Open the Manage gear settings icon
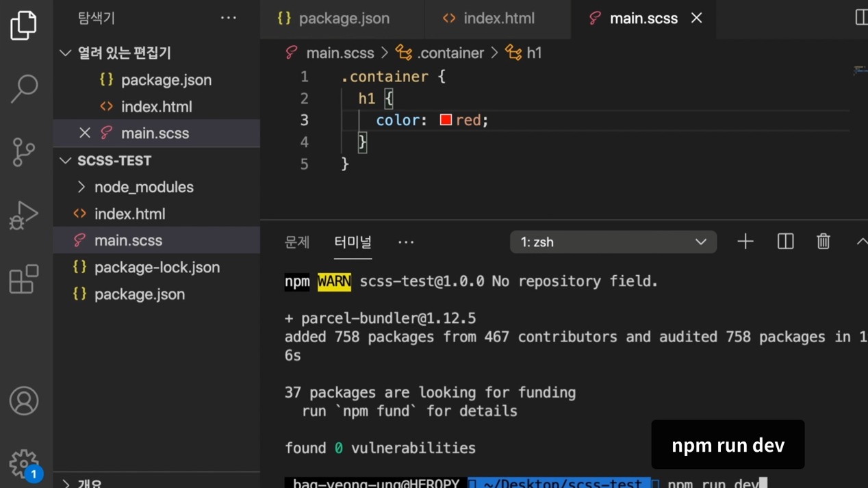This screenshot has height=488, width=868. pyautogui.click(x=24, y=465)
